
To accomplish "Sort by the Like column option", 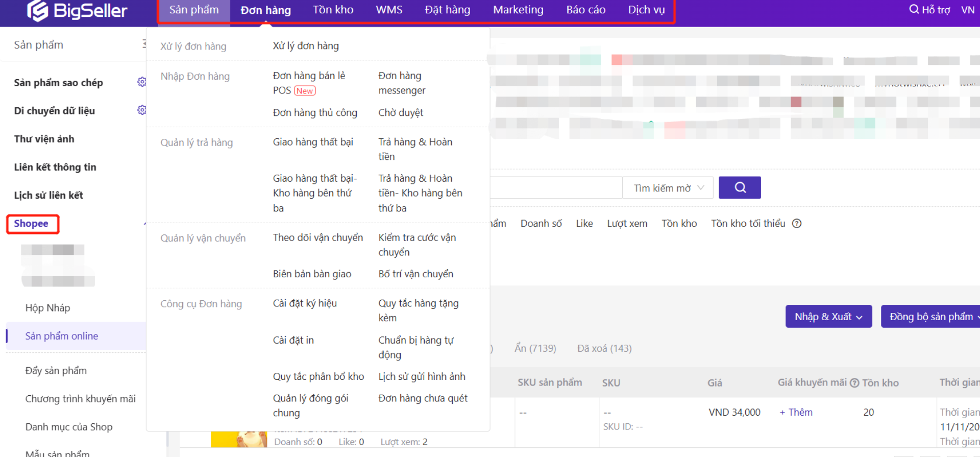I will [x=584, y=224].
